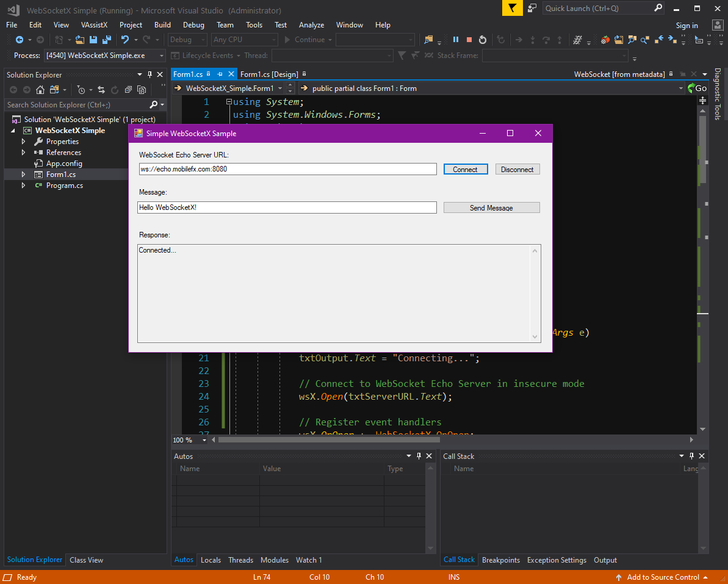Click Sync with Active Document icon
The width and height of the screenshot is (728, 584).
[101, 90]
